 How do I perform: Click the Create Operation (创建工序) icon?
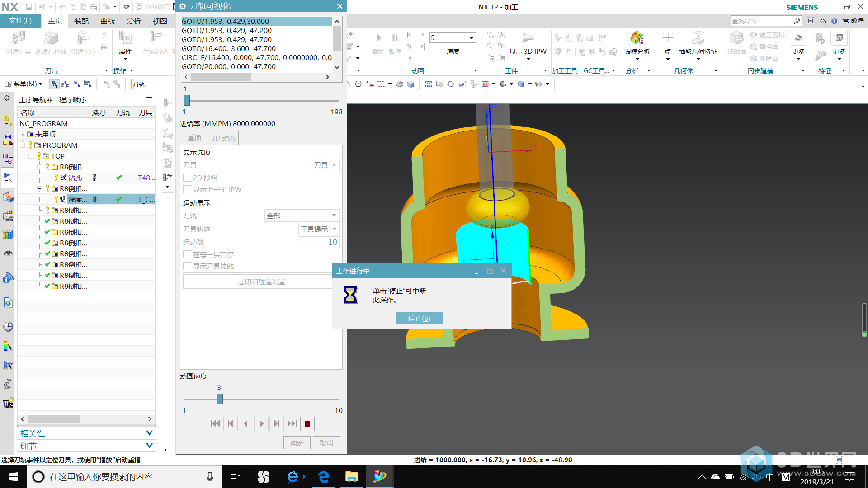[83, 38]
